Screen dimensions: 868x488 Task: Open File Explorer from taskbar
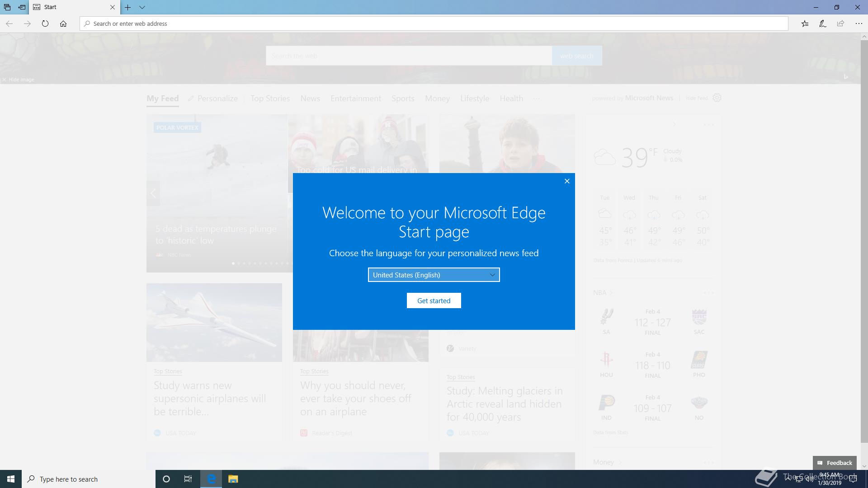click(233, 479)
